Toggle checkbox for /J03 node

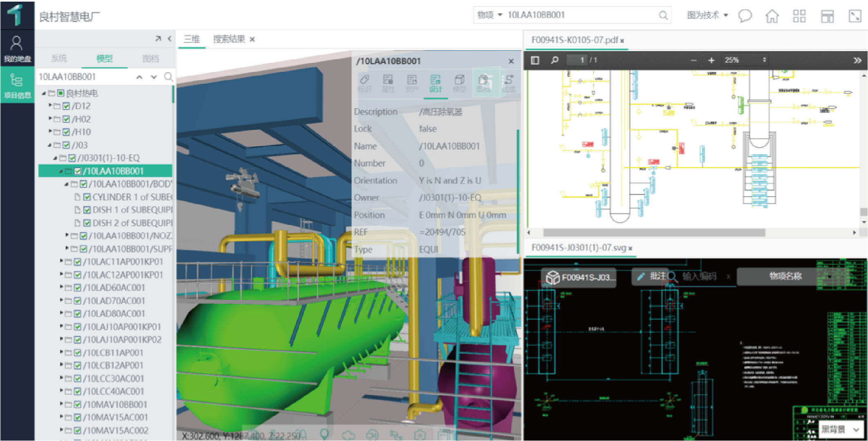coord(66,145)
